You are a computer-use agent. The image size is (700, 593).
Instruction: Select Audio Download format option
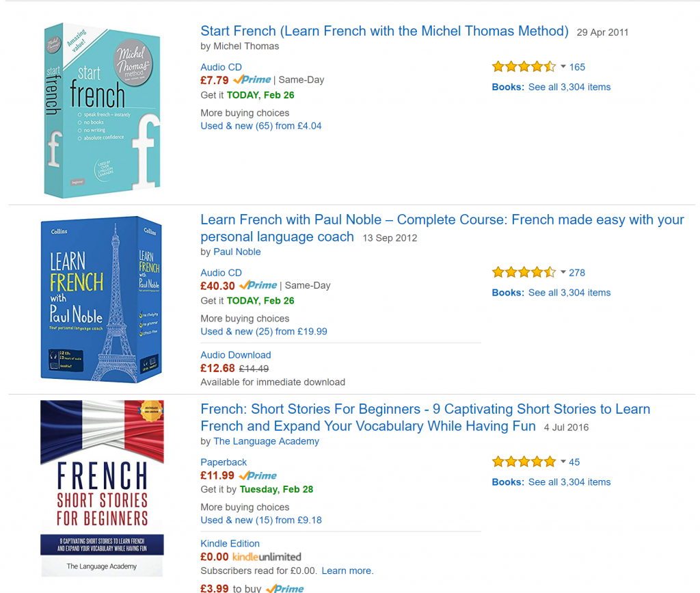(x=235, y=355)
